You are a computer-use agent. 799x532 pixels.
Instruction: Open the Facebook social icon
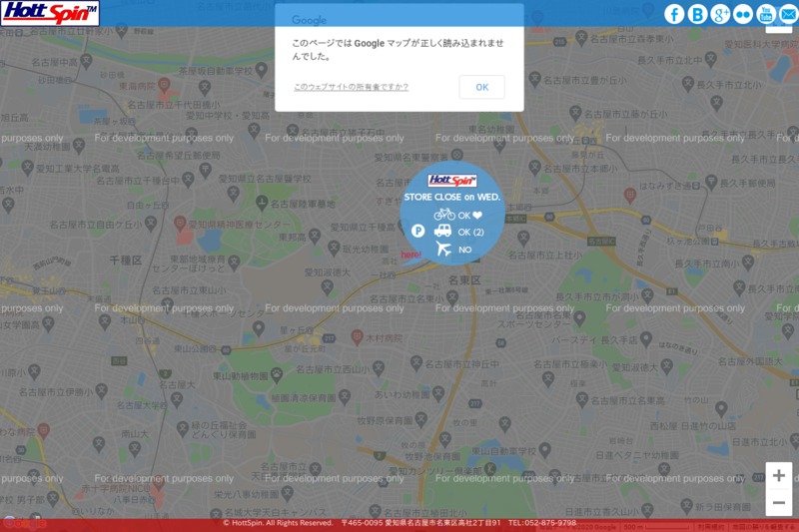[674, 14]
